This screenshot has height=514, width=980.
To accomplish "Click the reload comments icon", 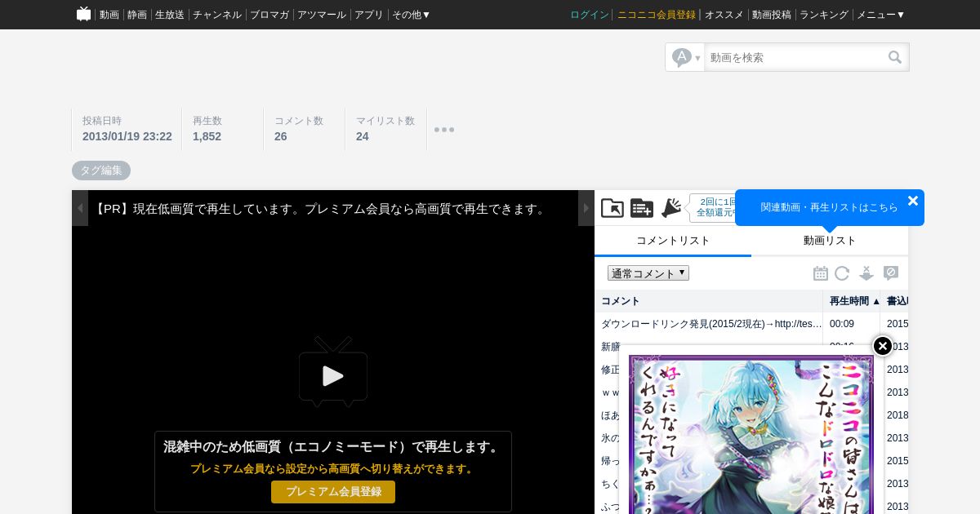I will [x=842, y=273].
